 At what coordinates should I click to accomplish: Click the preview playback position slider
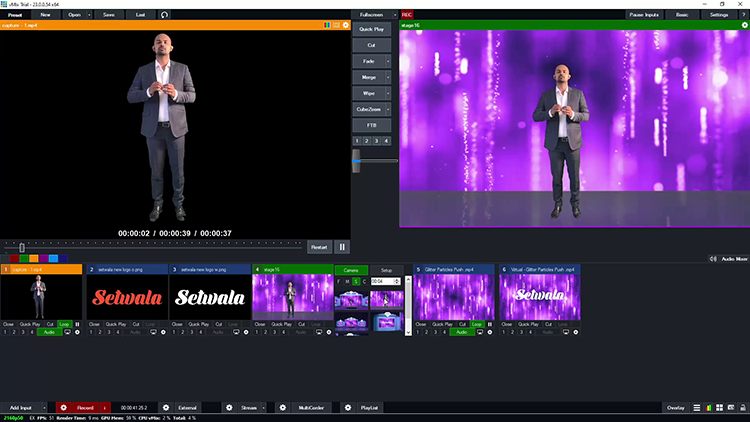point(21,247)
